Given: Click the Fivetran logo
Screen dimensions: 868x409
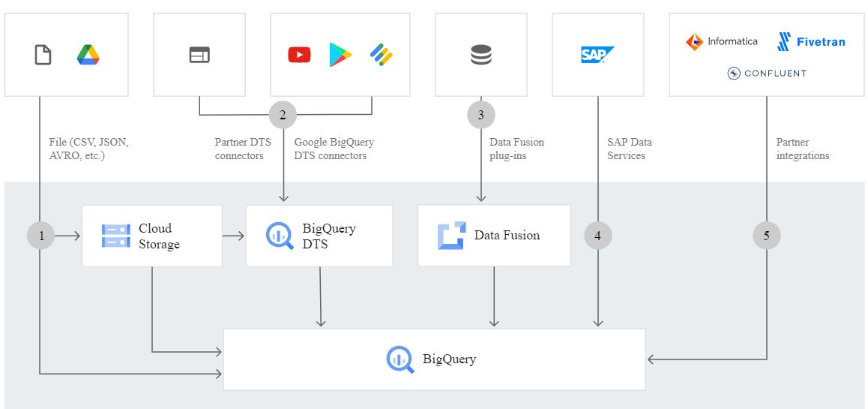Looking at the screenshot, I should coord(811,42).
